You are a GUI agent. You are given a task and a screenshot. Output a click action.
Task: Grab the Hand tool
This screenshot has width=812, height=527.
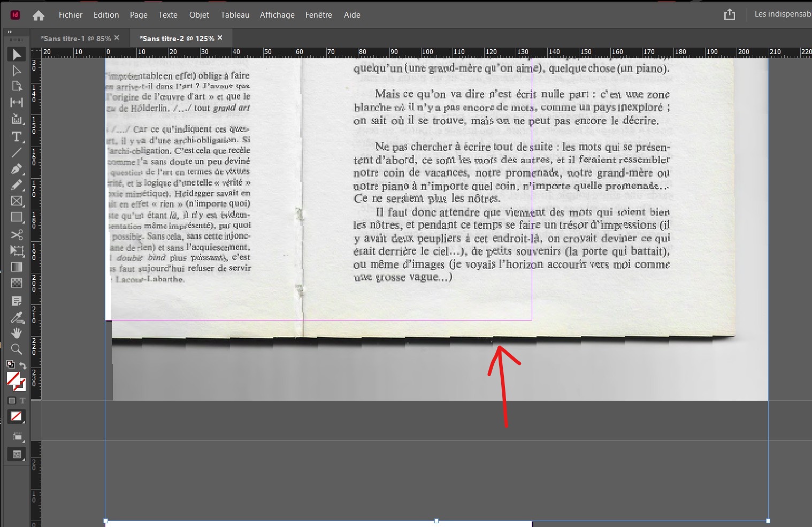(x=17, y=333)
